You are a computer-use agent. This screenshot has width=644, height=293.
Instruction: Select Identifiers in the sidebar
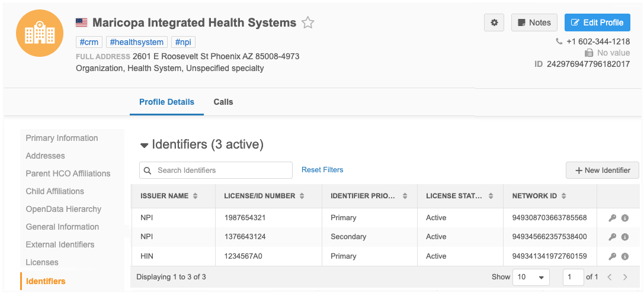click(x=46, y=281)
